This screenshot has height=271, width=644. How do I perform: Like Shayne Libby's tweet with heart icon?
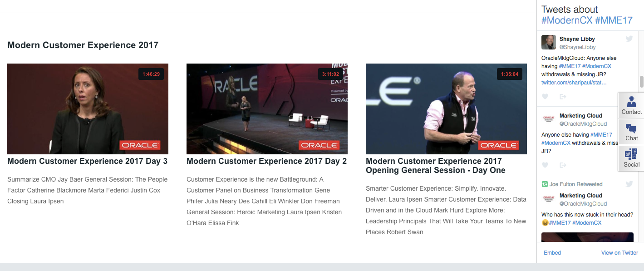tap(546, 96)
